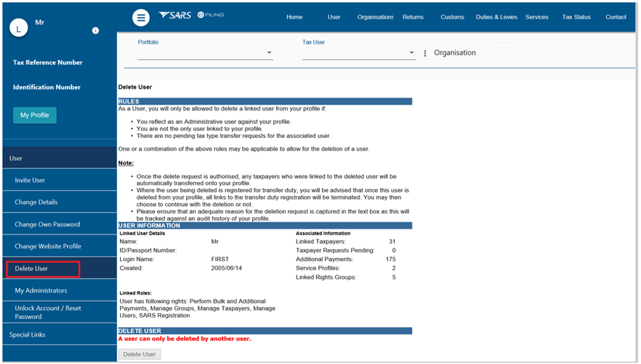This screenshot has width=641, height=364.
Task: Collapse the User sidebar section
Action: (59, 158)
